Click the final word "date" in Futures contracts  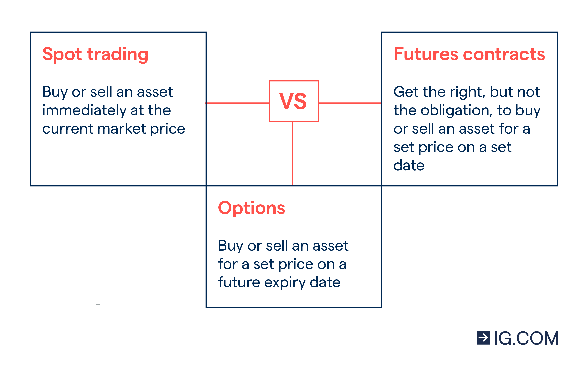click(409, 166)
